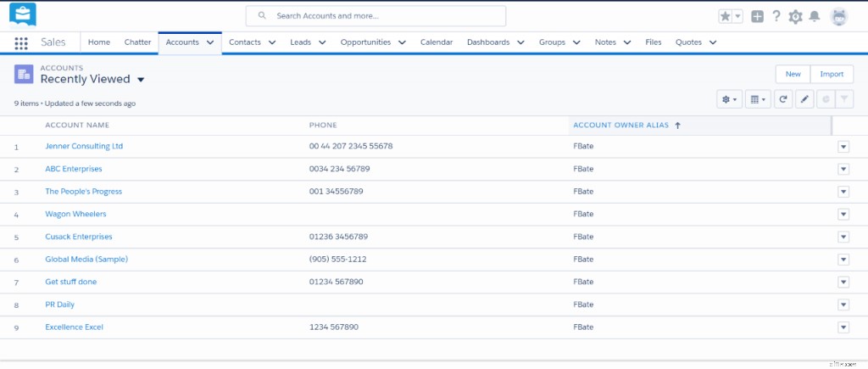Sort by Phone column header
This screenshot has height=369, width=868.
coord(323,126)
